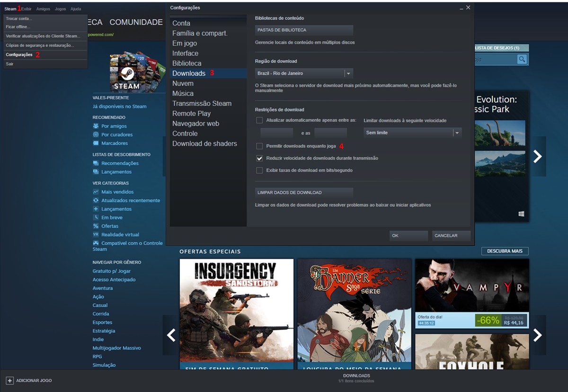Open the Amigos menu
The image size is (568, 392).
point(43,9)
